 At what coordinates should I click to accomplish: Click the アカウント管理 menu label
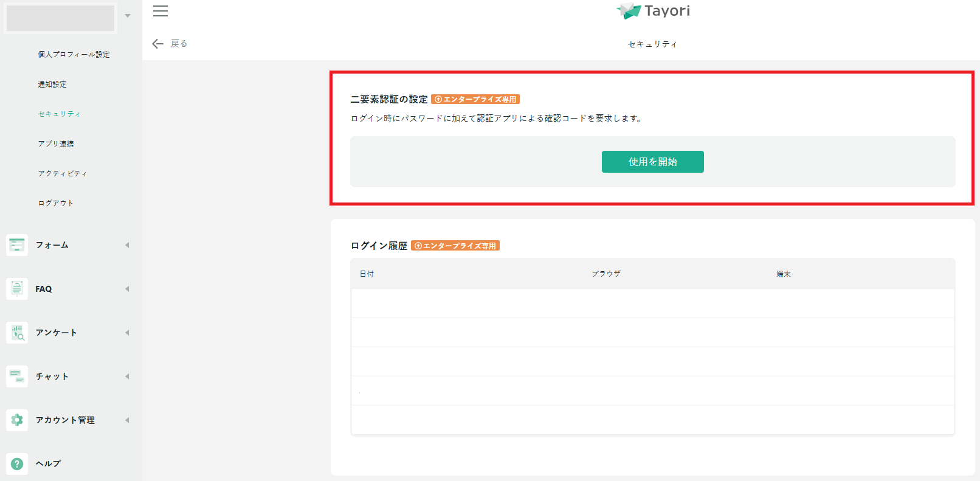tap(65, 420)
